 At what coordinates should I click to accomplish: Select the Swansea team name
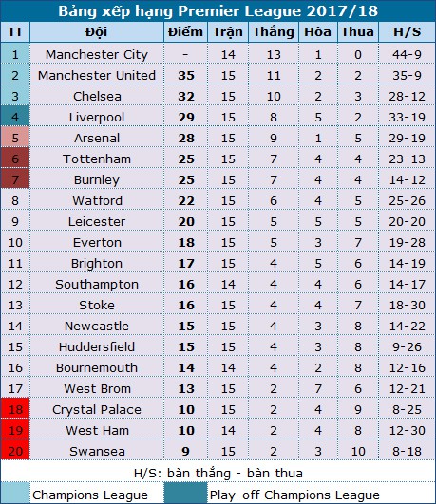pos(97,451)
